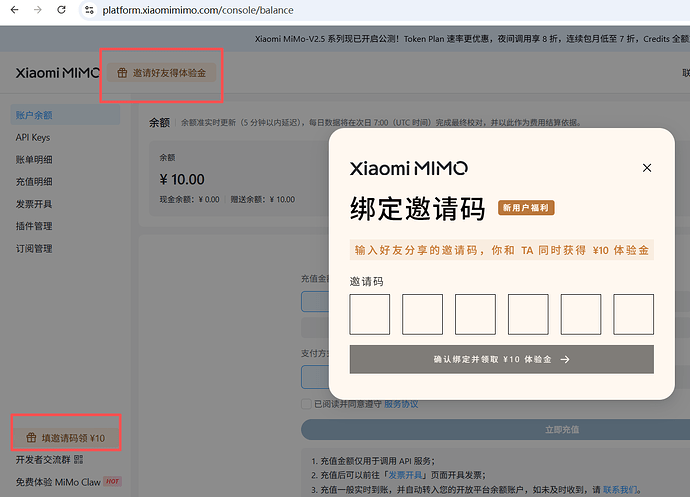Screen dimensions: 690x497
Task: Click 确认绑定并领取 ¥10 体验金 button
Action: [x=502, y=359]
